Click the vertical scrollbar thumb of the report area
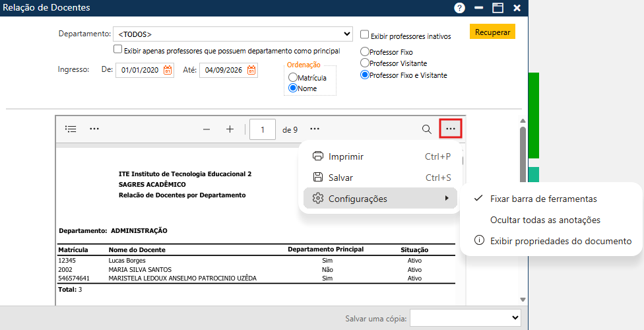This screenshot has height=330, width=644. (523, 154)
